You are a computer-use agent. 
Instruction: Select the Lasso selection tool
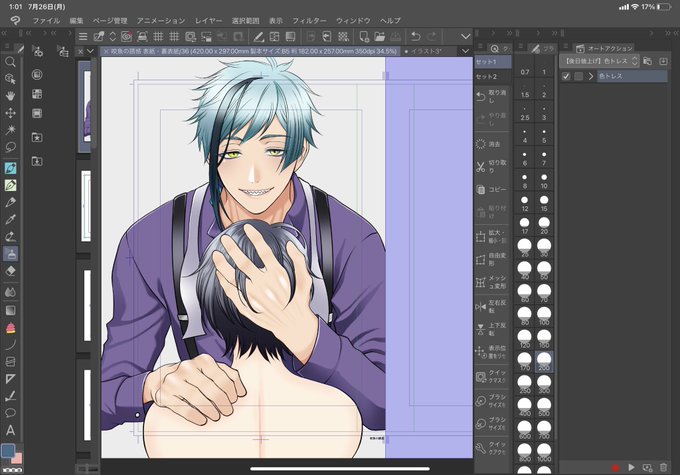10,147
